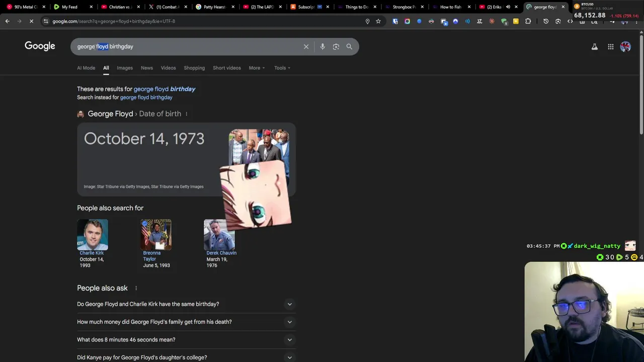The height and width of the screenshot is (362, 644).
Task: Open the Charlie Kirk link
Action: (92, 253)
